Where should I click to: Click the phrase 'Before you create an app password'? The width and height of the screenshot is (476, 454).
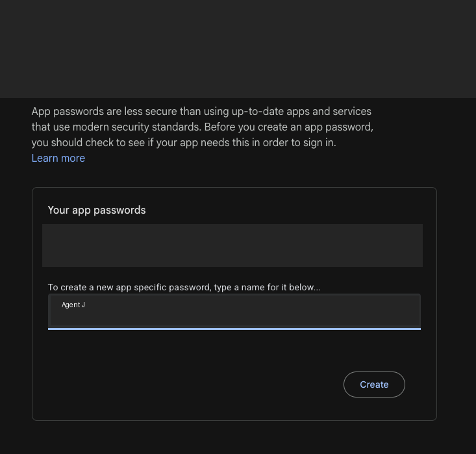[x=288, y=127]
